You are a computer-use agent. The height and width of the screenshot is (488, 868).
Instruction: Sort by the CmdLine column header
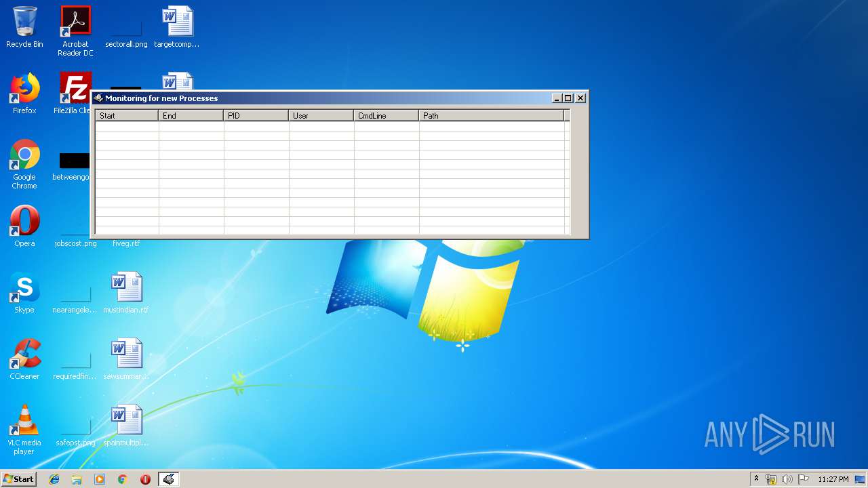387,115
